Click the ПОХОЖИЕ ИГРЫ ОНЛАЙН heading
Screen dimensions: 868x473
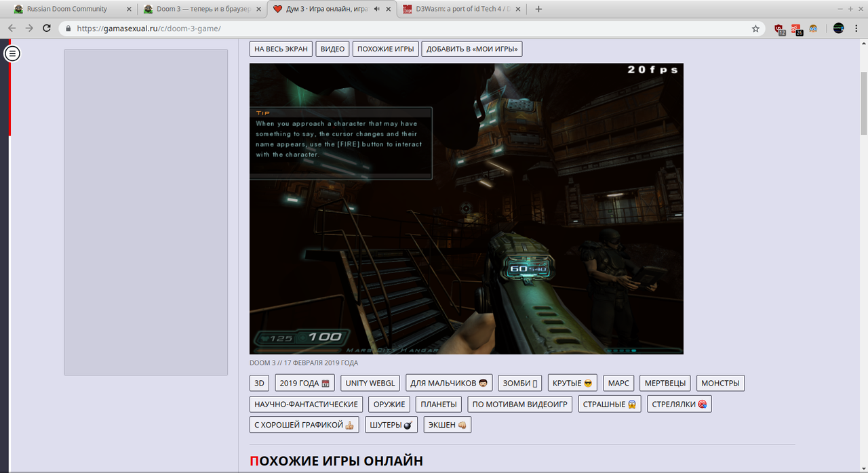pos(336,461)
